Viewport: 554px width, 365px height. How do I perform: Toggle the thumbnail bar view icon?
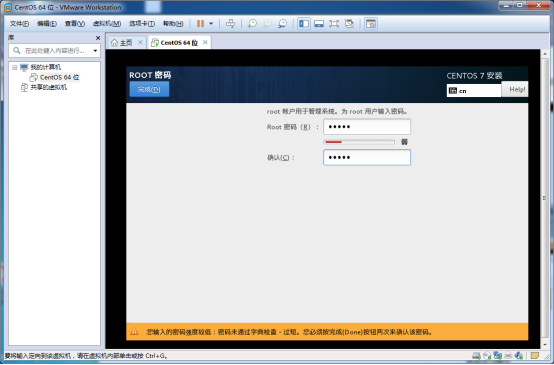tap(319, 24)
